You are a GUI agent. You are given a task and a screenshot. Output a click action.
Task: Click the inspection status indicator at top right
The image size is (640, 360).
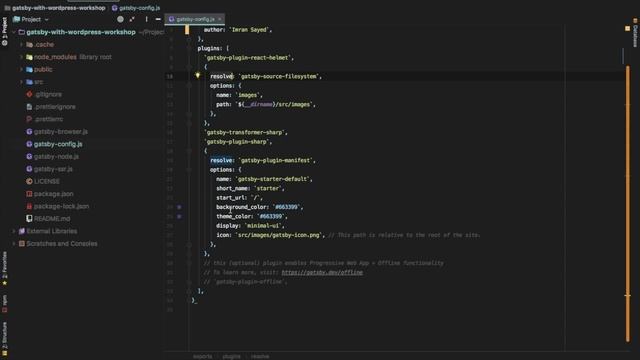click(x=627, y=29)
